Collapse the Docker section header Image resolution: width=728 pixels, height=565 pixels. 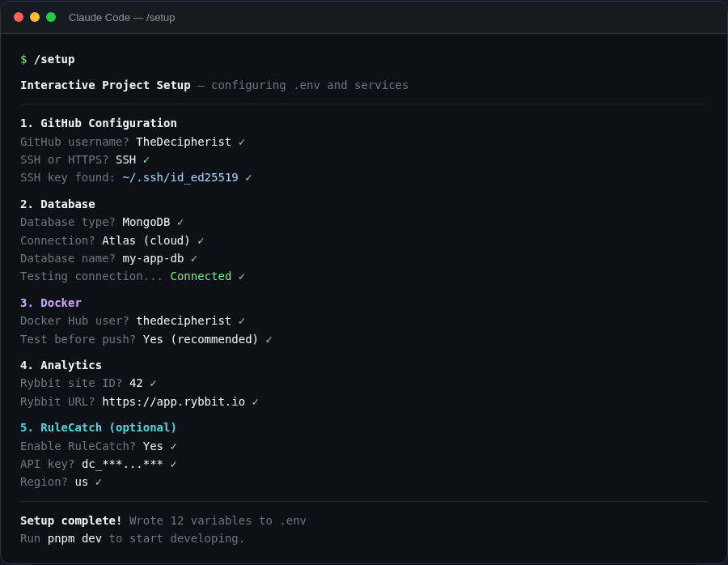tap(51, 302)
